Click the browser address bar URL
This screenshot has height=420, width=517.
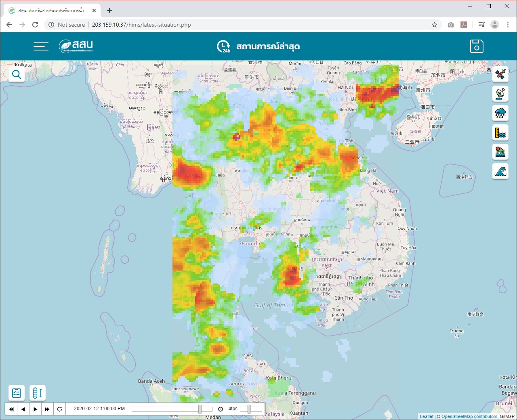(x=141, y=25)
